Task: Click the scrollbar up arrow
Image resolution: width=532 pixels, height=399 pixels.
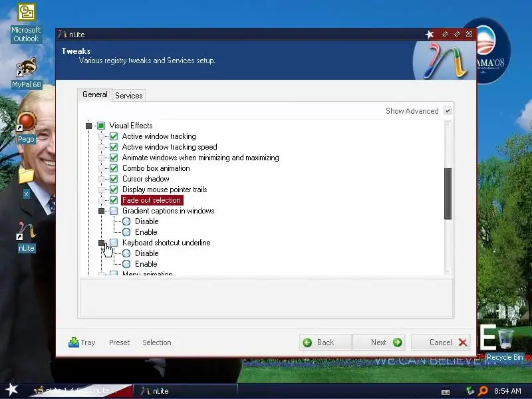Action: point(448,125)
